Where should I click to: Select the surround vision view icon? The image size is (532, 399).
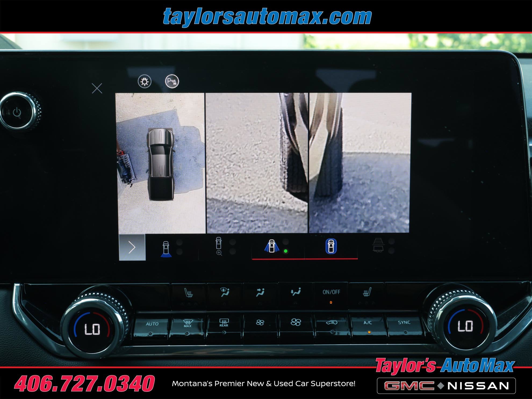click(x=331, y=246)
